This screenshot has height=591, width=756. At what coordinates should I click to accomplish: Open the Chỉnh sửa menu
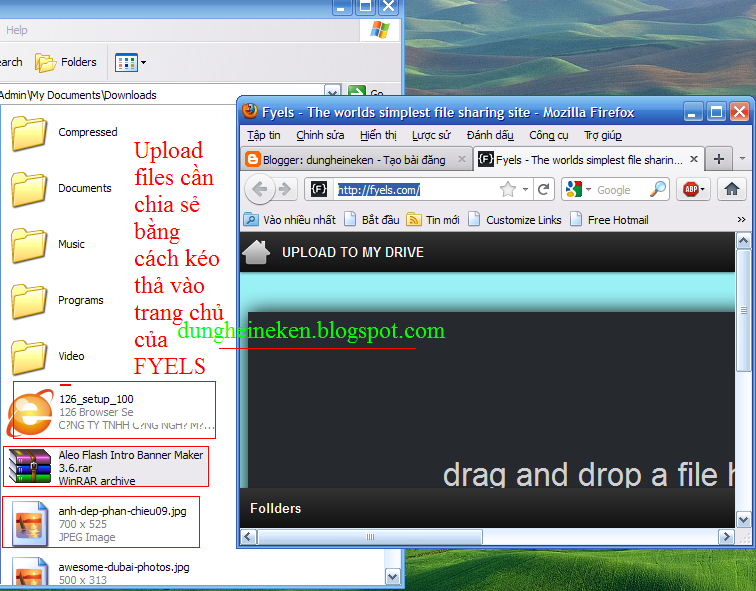click(x=320, y=135)
